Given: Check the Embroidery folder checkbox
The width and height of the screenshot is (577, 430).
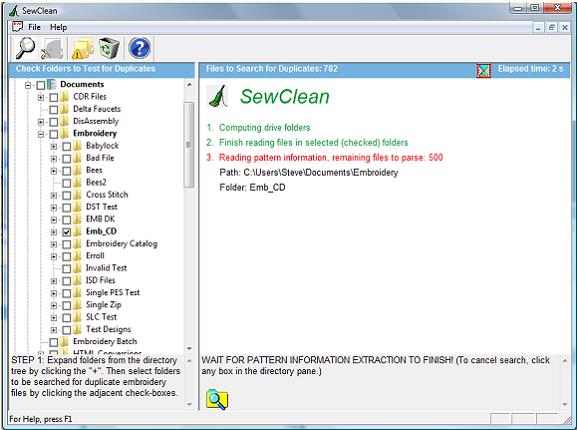Looking at the screenshot, I should click(x=54, y=134).
